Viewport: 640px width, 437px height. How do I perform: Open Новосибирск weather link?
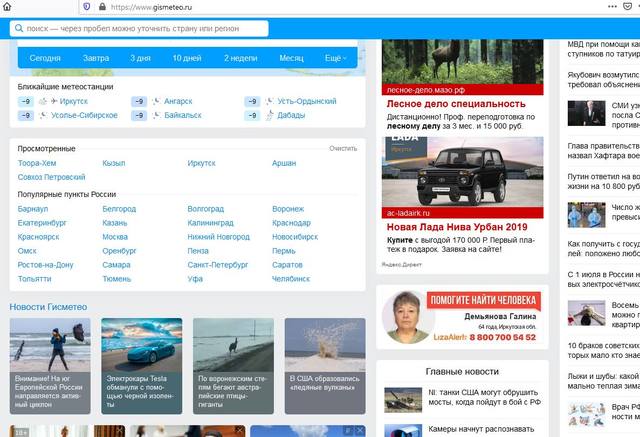click(x=295, y=237)
